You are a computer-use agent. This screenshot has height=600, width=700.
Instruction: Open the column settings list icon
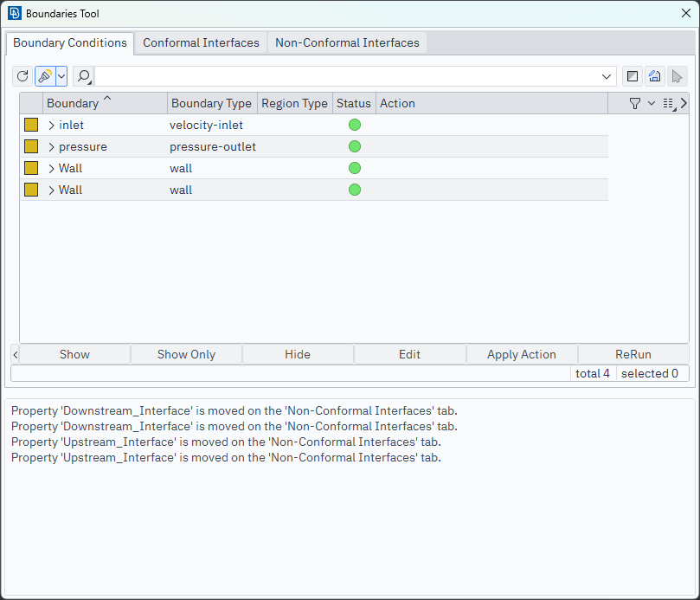[x=668, y=103]
